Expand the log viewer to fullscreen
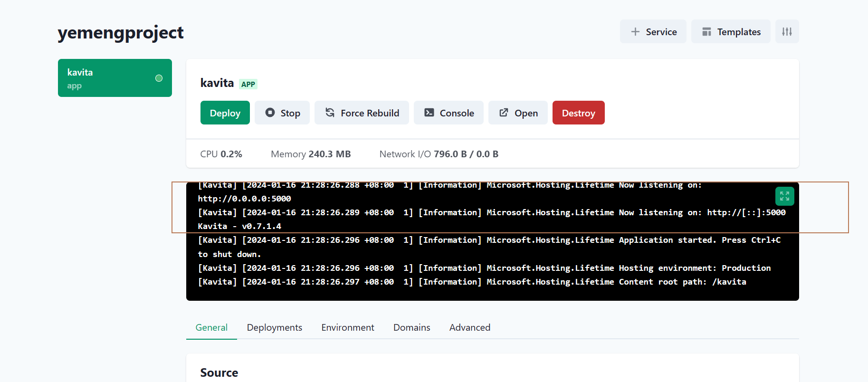Image resolution: width=868 pixels, height=382 pixels. point(784,196)
